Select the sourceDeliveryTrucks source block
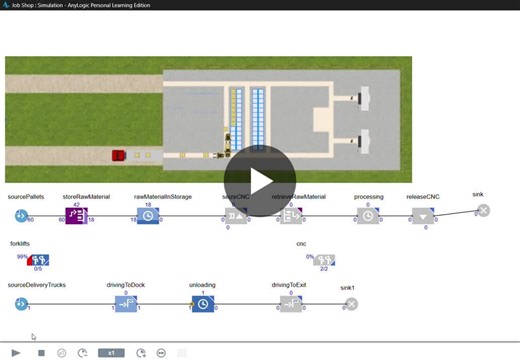 (21, 304)
